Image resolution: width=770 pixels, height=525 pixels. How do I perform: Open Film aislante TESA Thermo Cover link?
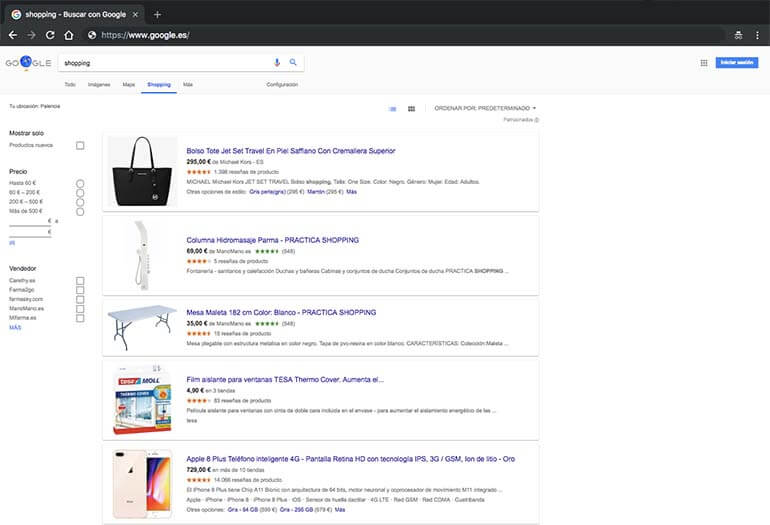tap(285, 380)
